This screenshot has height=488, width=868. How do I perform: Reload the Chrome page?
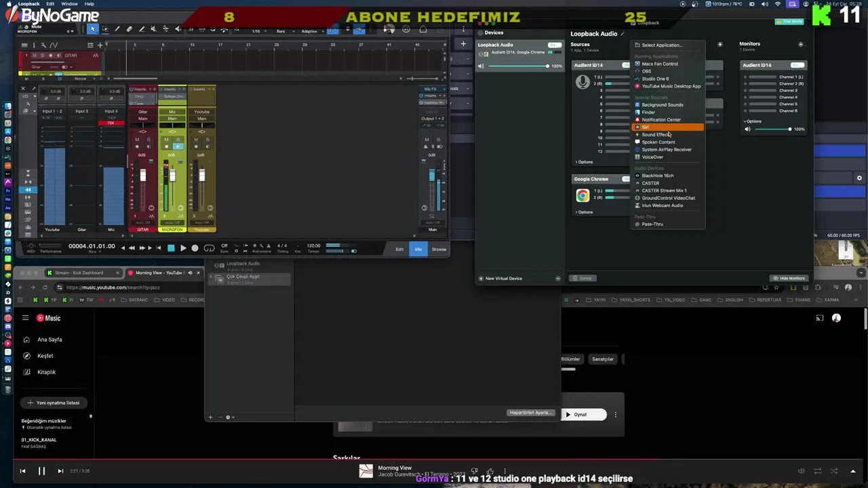(45, 287)
